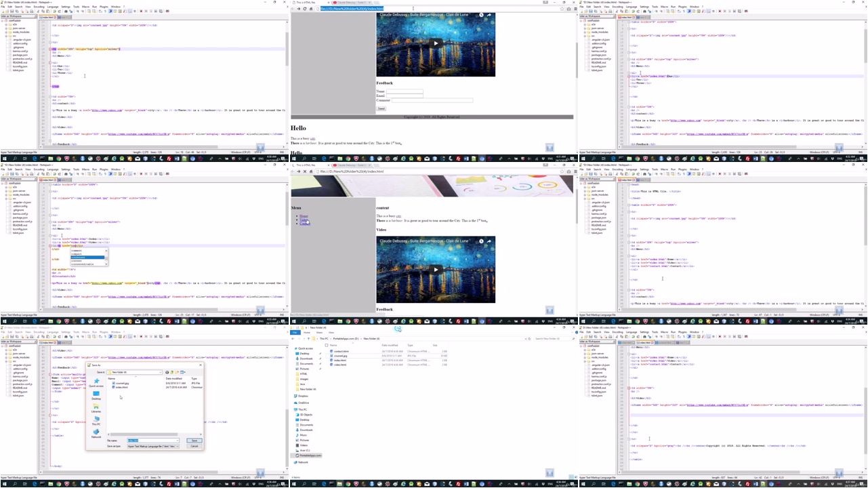Play the video under the Video heading
Screen dimensions: 868x488
(x=436, y=270)
